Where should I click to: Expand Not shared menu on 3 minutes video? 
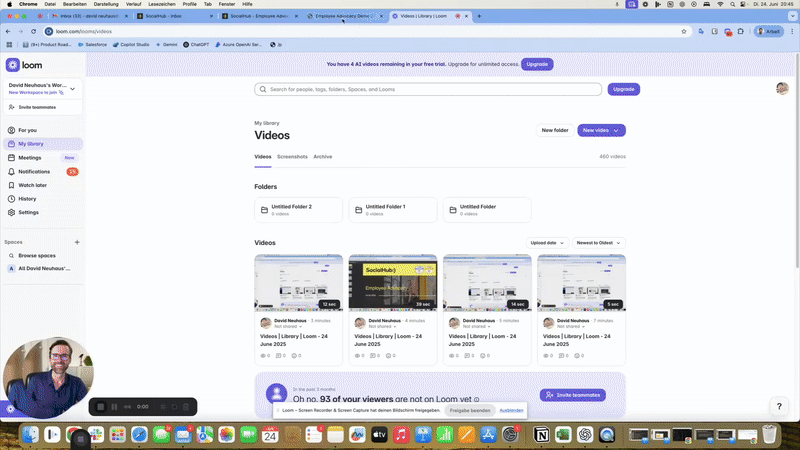(x=288, y=327)
